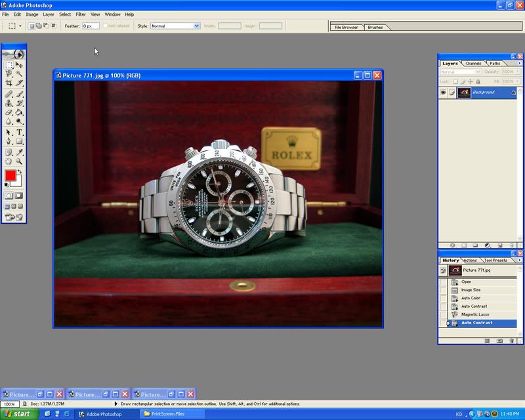Screen dimensions: 525x420
Task: Pick the Dodge tool
Action: (19, 121)
